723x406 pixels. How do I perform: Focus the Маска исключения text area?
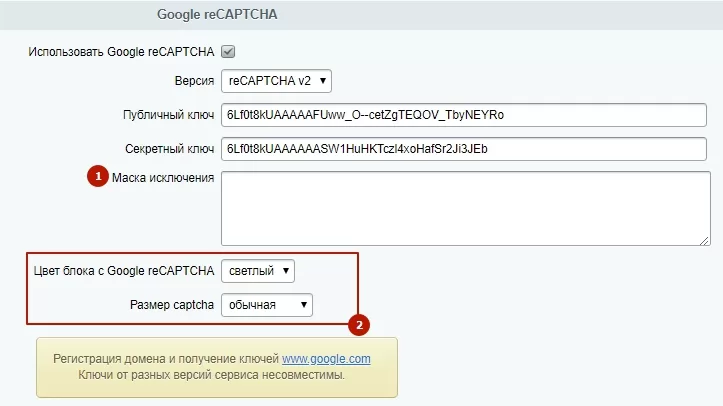point(466,208)
